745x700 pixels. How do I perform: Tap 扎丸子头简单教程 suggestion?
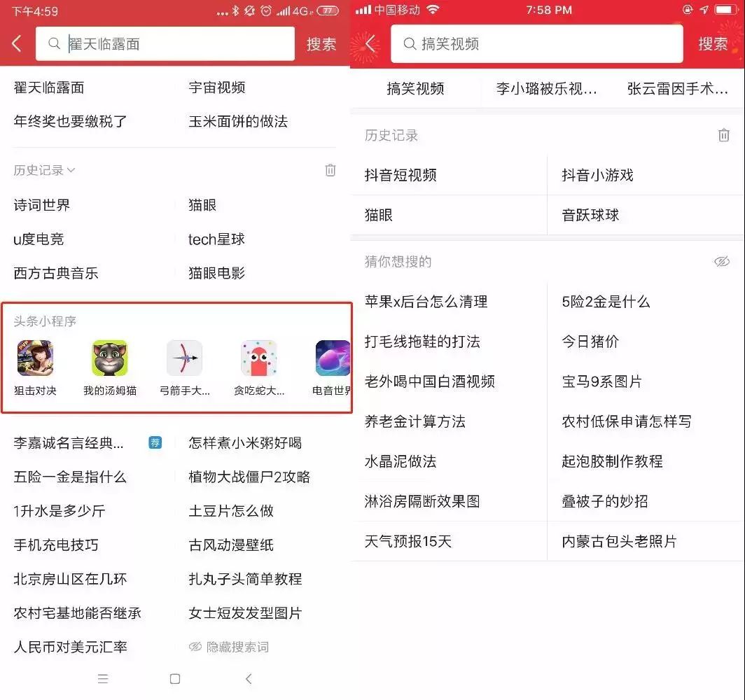pyautogui.click(x=245, y=579)
